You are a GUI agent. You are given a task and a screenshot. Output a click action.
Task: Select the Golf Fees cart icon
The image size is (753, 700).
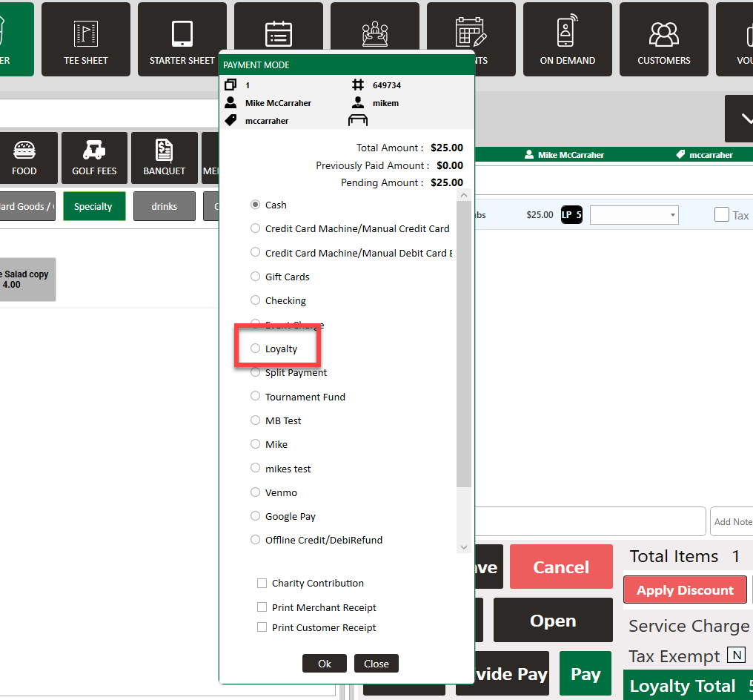94,151
